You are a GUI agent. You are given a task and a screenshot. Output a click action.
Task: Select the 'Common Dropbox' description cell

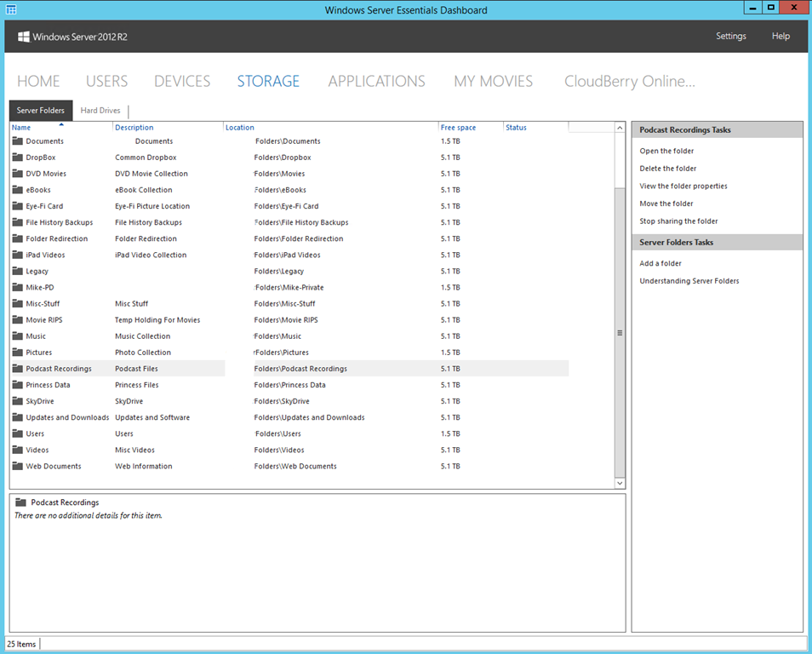(x=146, y=157)
